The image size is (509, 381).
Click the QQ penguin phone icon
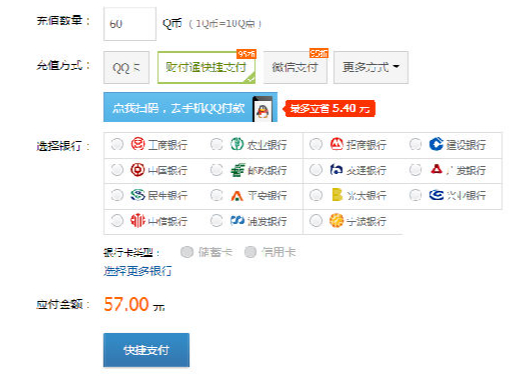[262, 109]
